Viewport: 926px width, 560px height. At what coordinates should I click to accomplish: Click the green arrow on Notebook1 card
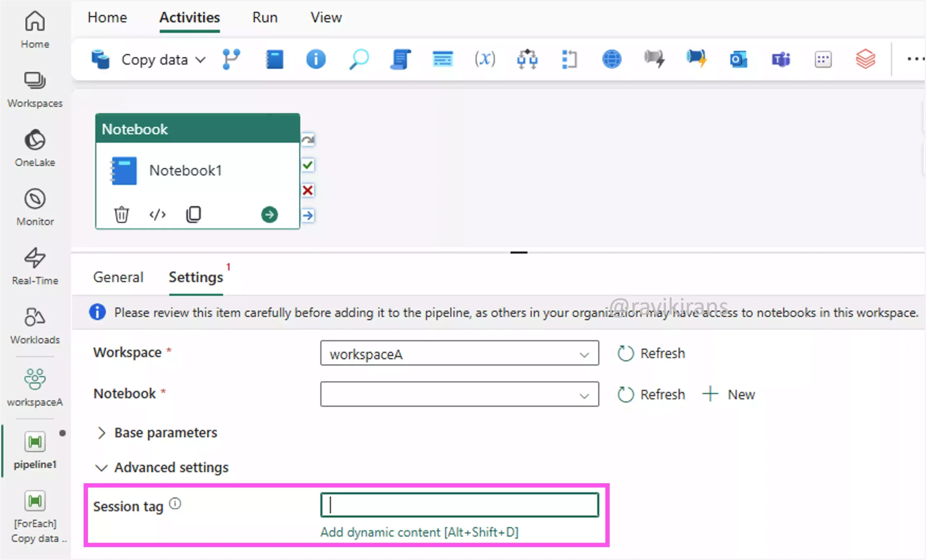coord(269,214)
